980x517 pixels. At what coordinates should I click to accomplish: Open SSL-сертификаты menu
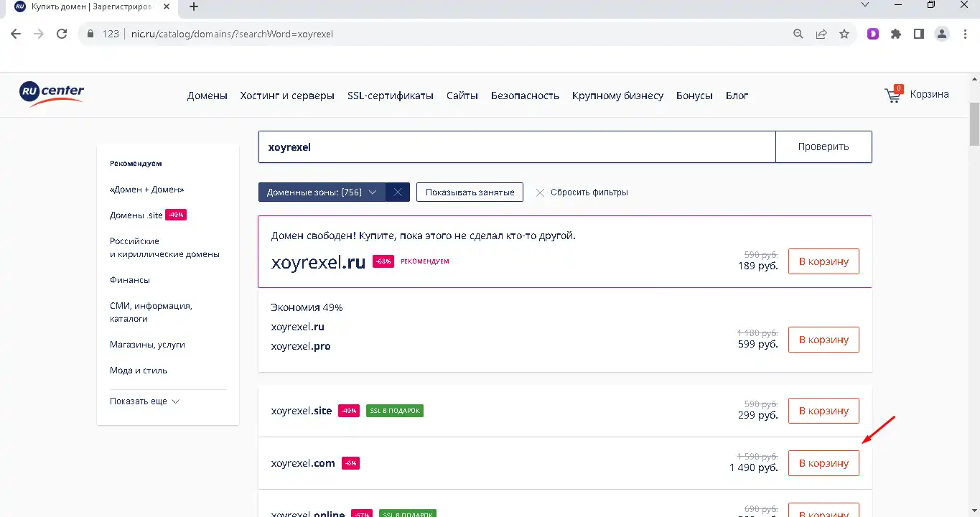pyautogui.click(x=391, y=96)
